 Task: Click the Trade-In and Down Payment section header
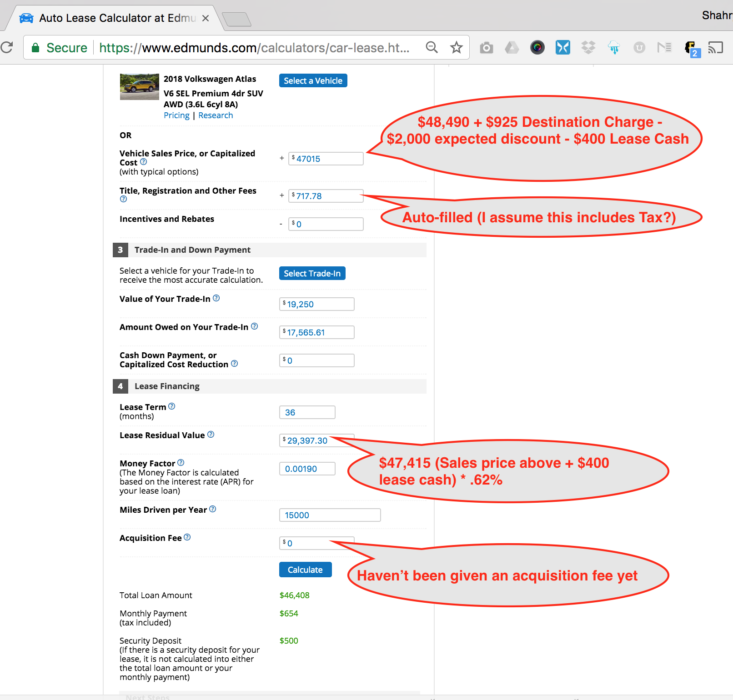270,250
